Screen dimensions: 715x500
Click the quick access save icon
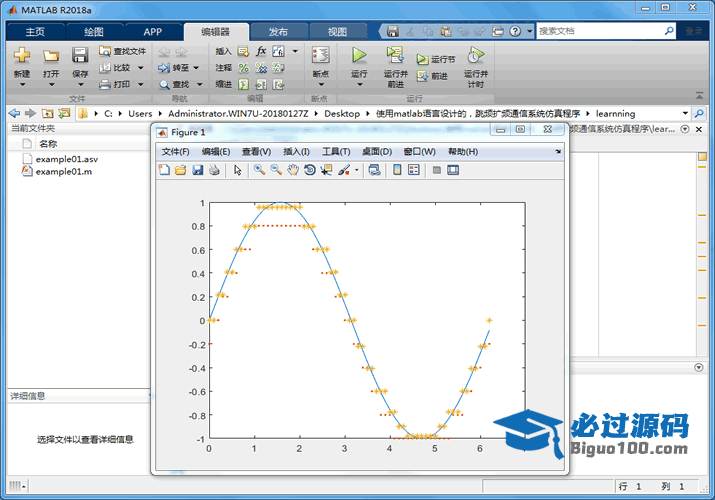tap(393, 31)
